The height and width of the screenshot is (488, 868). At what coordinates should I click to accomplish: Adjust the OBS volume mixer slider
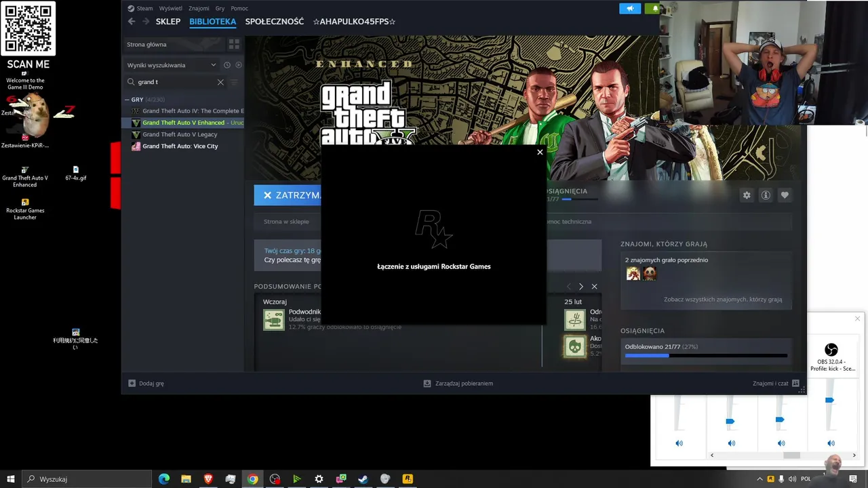click(x=829, y=401)
